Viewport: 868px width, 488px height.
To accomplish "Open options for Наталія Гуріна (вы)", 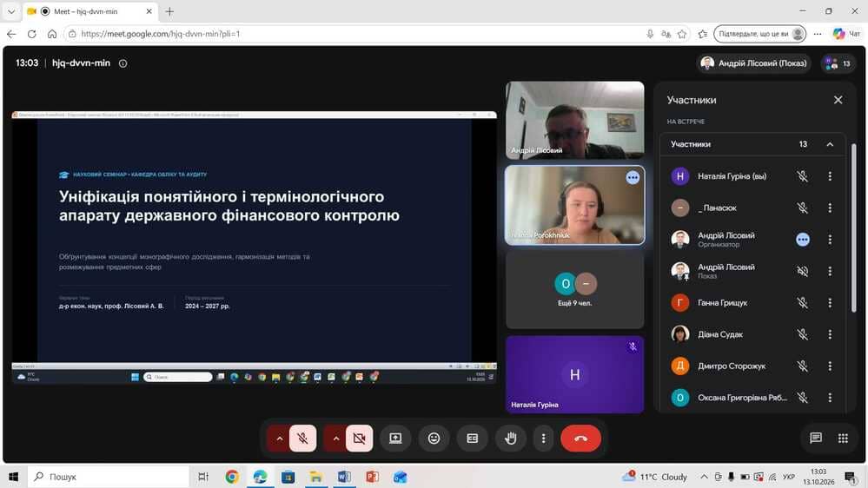I will click(830, 176).
